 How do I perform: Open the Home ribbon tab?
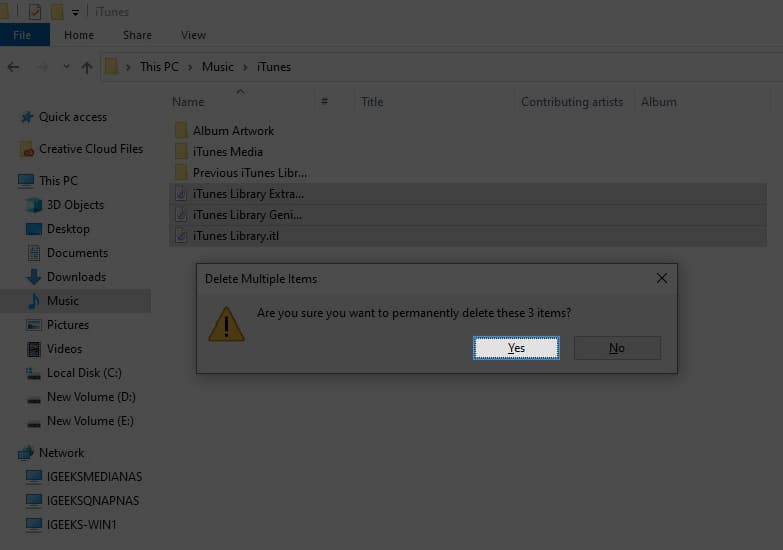coord(79,35)
